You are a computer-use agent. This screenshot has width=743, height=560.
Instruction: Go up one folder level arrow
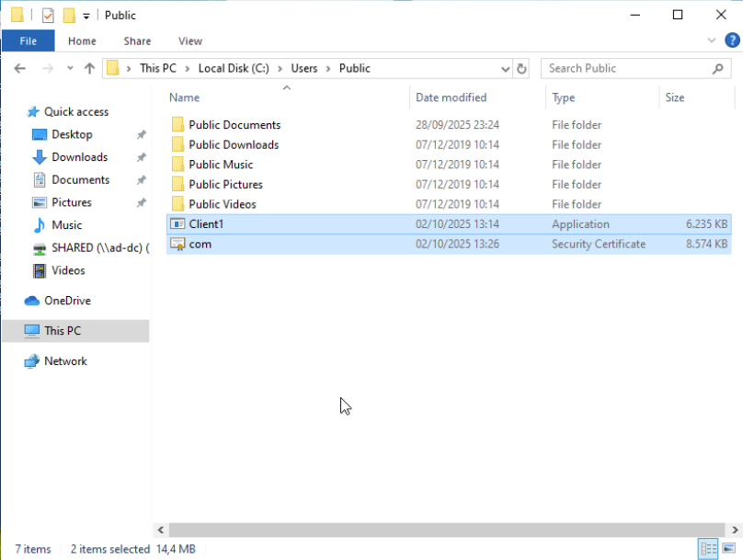coord(89,68)
